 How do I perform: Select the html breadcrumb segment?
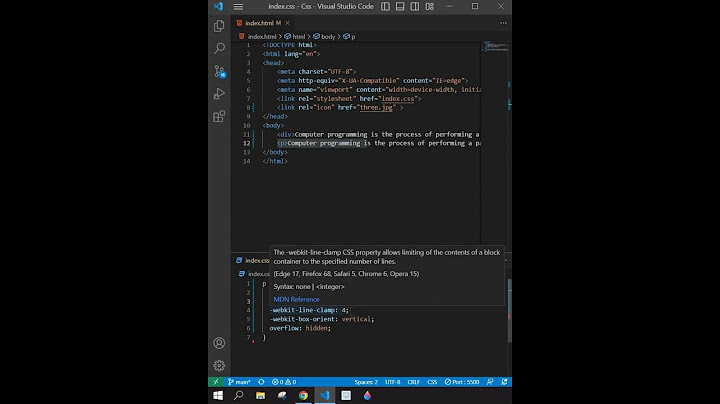pos(294,37)
